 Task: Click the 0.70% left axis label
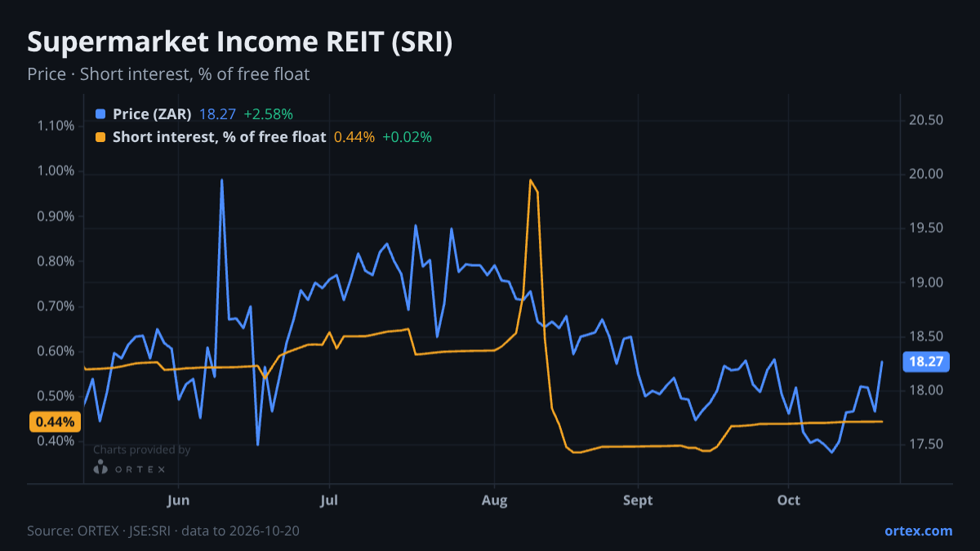[x=56, y=306]
